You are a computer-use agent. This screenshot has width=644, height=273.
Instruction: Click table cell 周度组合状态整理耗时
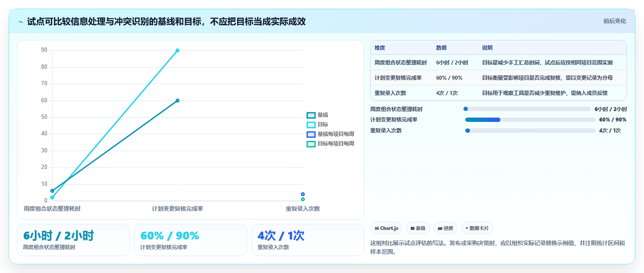tap(401, 63)
